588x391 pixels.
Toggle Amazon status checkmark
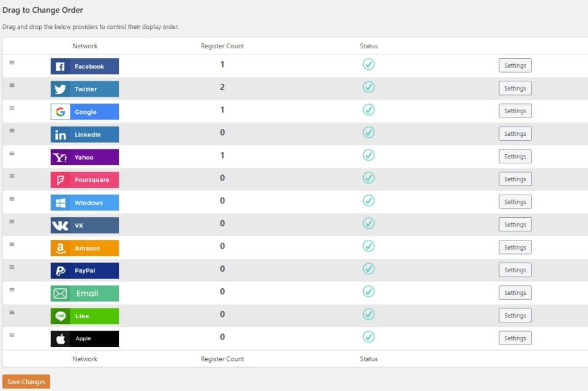[x=369, y=246]
